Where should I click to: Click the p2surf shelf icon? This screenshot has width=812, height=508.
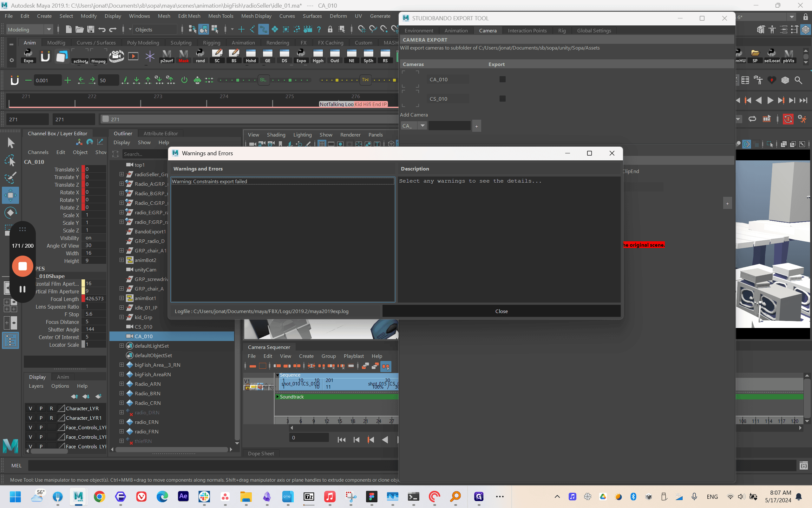pos(167,56)
